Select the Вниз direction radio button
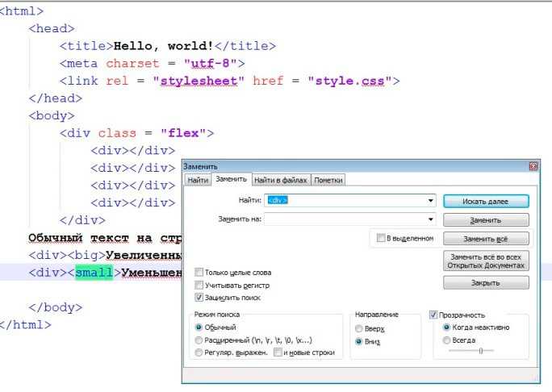The image size is (552, 392). coord(359,341)
